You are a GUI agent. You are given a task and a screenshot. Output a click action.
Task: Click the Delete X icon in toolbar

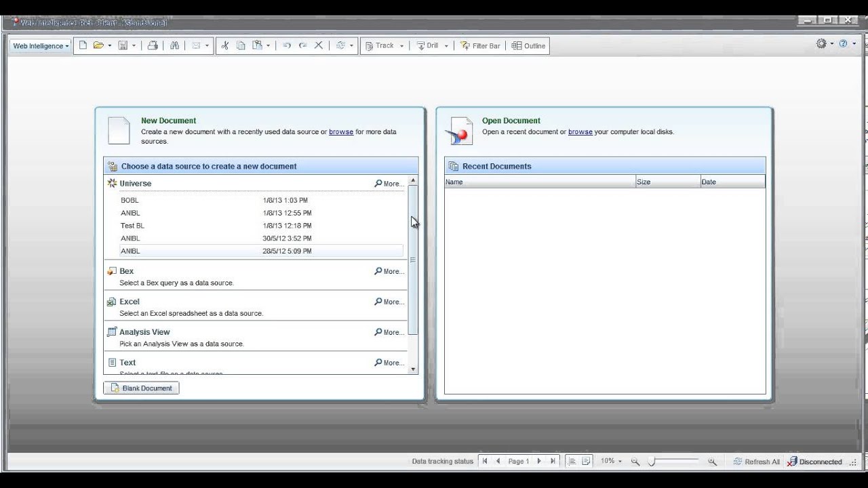[x=318, y=45]
